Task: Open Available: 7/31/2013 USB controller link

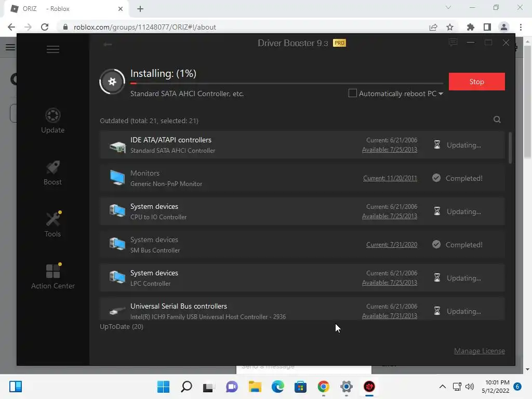Action: click(390, 316)
